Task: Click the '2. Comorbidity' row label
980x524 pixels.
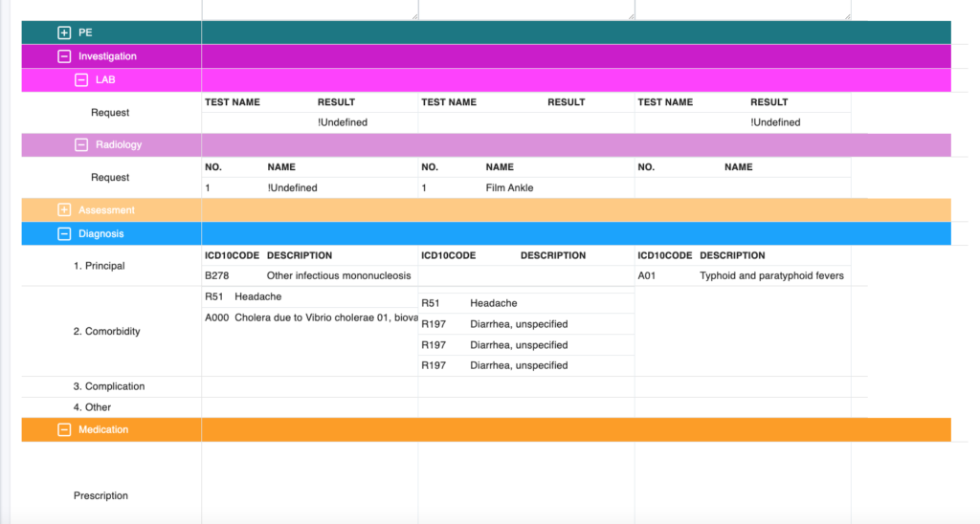Action: pos(107,332)
